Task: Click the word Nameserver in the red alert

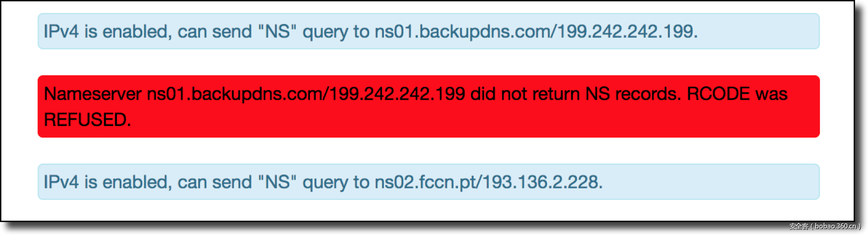Action: tap(92, 94)
